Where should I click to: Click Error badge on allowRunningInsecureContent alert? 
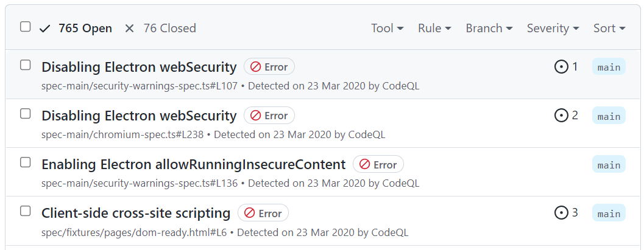[x=378, y=164]
